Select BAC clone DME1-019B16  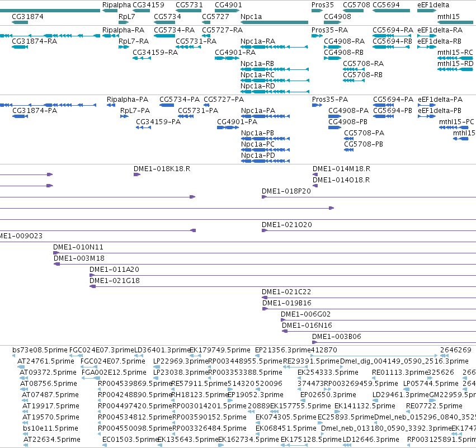coord(286,303)
